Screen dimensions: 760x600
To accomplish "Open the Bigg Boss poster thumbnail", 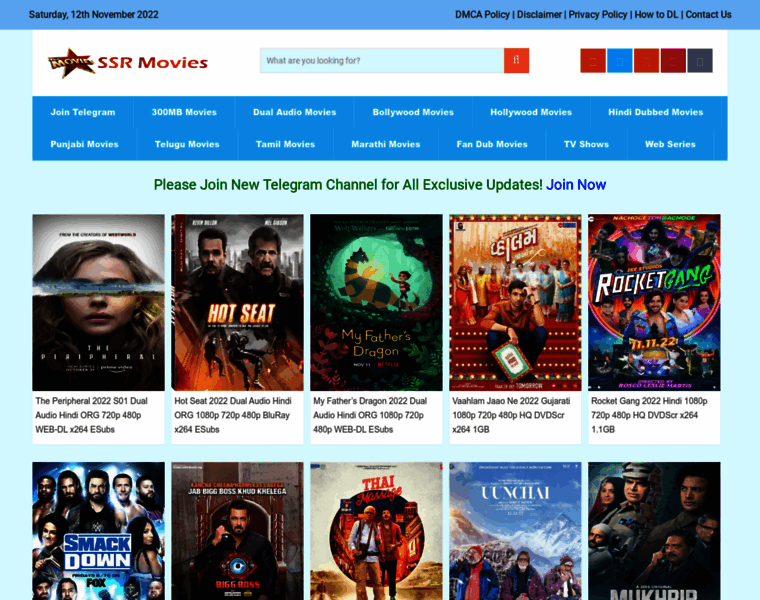I will tap(238, 531).
